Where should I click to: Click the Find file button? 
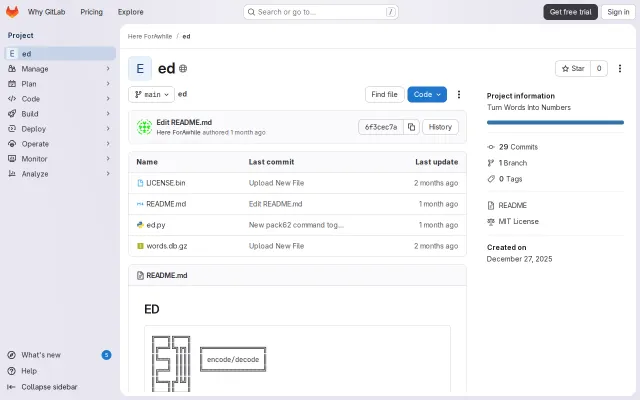tap(384, 94)
